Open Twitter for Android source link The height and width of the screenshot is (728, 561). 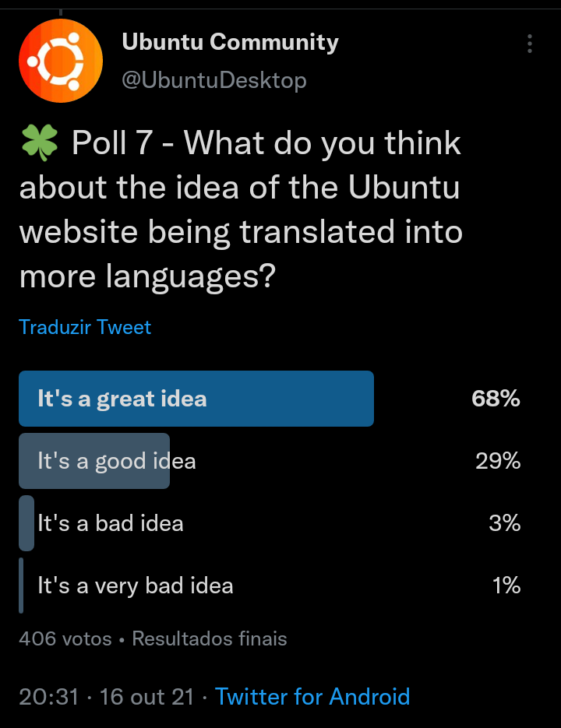coord(312,697)
